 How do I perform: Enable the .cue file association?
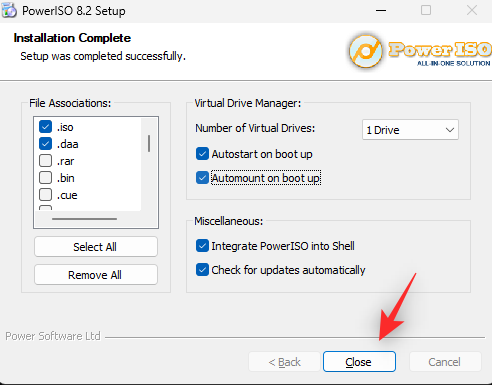45,195
